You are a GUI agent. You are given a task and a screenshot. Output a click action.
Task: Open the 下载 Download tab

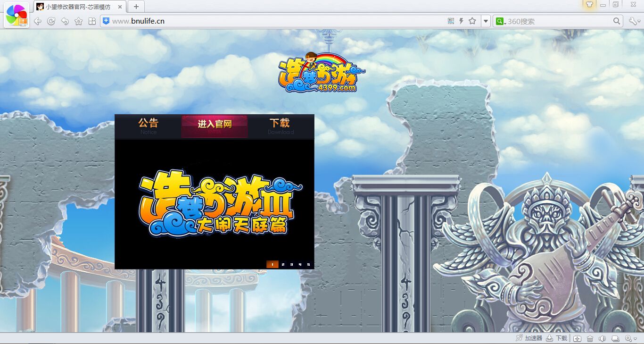[281, 126]
